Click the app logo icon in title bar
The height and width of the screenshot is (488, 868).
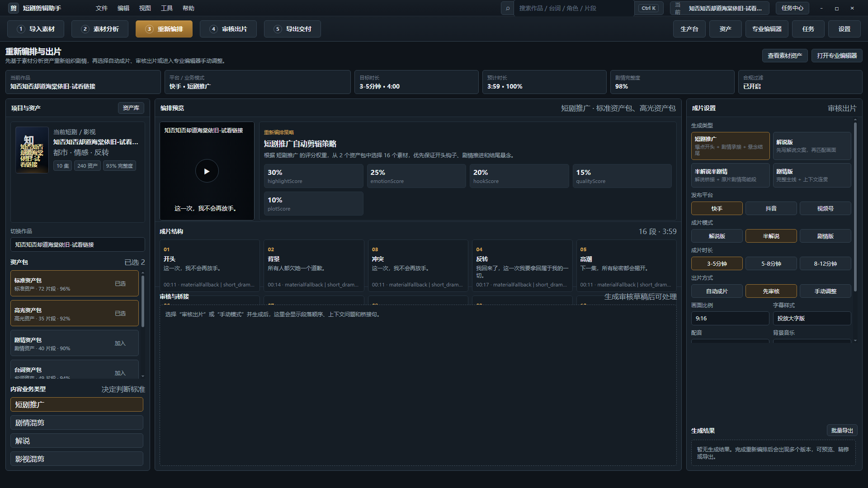pyautogui.click(x=14, y=8)
